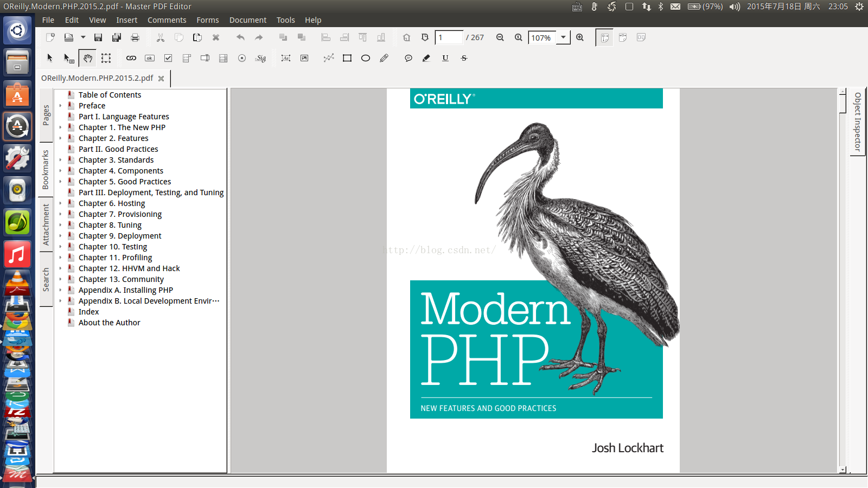Click the zoom out magnifier icon
The image size is (868, 488).
coord(500,37)
